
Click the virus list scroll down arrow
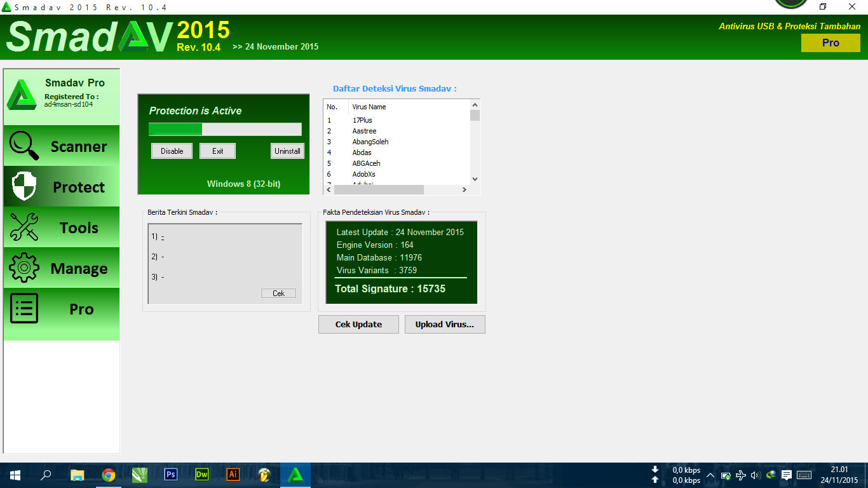point(475,179)
